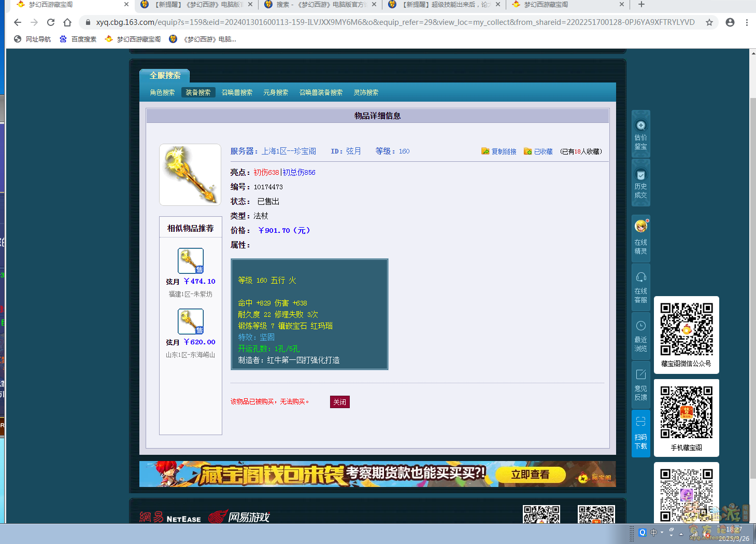
Task: Click the 初伤638 highlight text
Action: point(266,172)
